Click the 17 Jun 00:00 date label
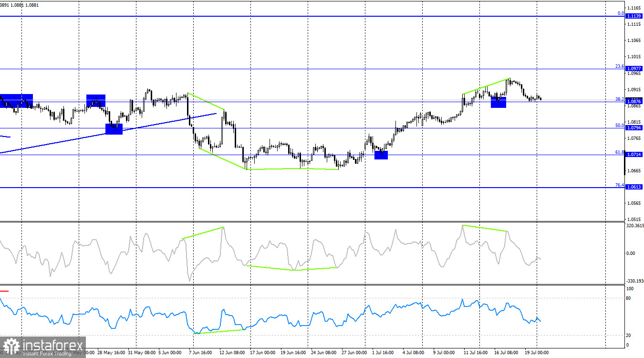Screen dimensions: 644x358 (x=263, y=353)
